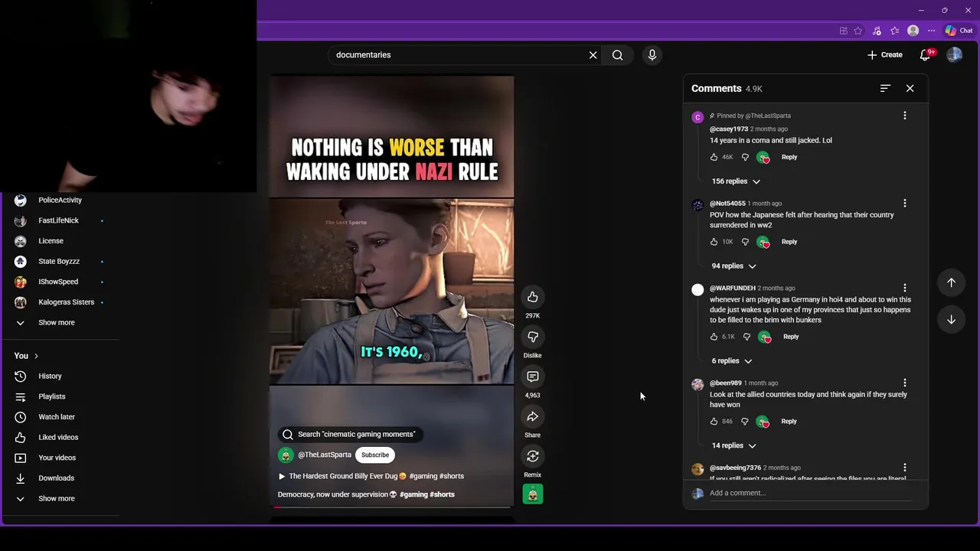The width and height of the screenshot is (980, 551).
Task: Open the comments button showing 4,963
Action: pyautogui.click(x=533, y=377)
